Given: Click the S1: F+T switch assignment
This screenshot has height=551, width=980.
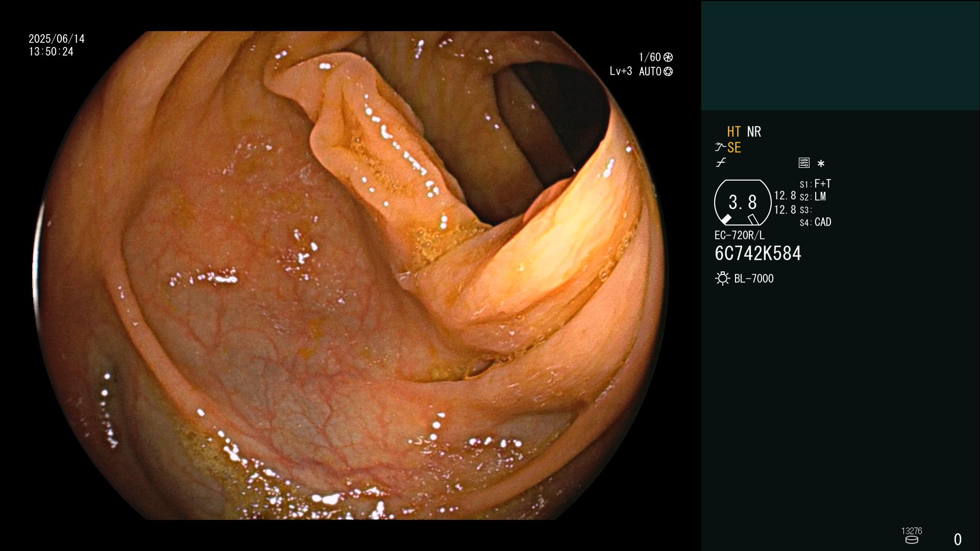Looking at the screenshot, I should point(815,184).
